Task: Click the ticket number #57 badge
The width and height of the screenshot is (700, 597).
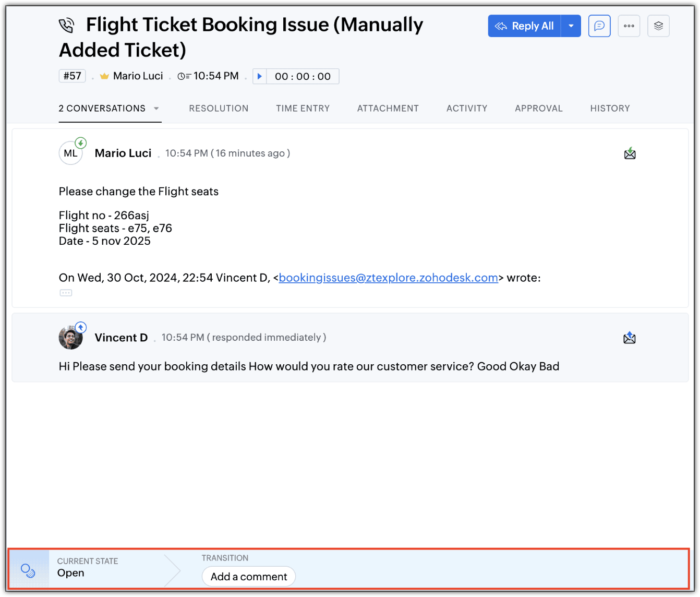Action: (x=72, y=76)
